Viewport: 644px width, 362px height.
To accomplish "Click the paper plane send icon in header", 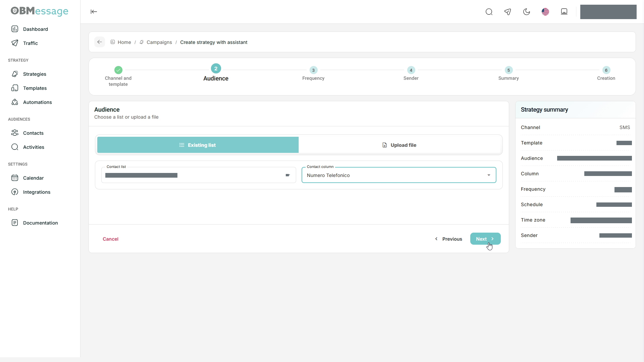I will coord(508,12).
